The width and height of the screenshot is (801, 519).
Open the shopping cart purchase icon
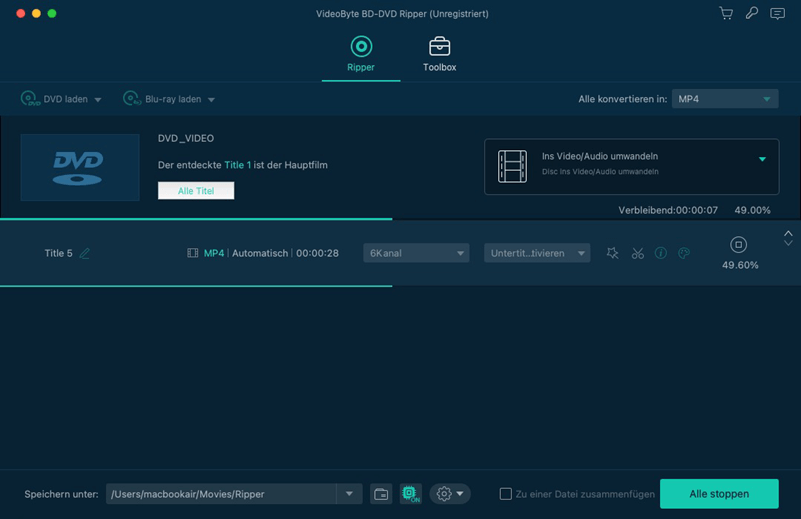[726, 13]
